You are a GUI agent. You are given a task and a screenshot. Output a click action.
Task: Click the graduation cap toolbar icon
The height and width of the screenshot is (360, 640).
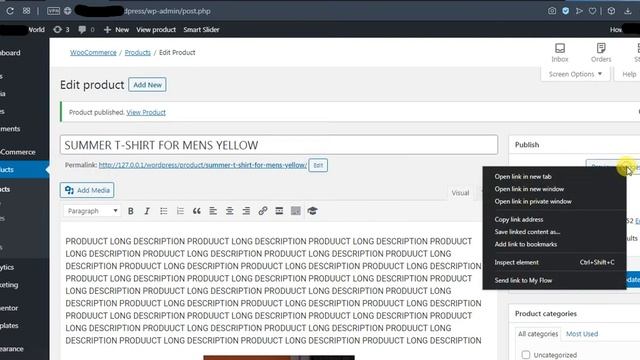click(312, 211)
